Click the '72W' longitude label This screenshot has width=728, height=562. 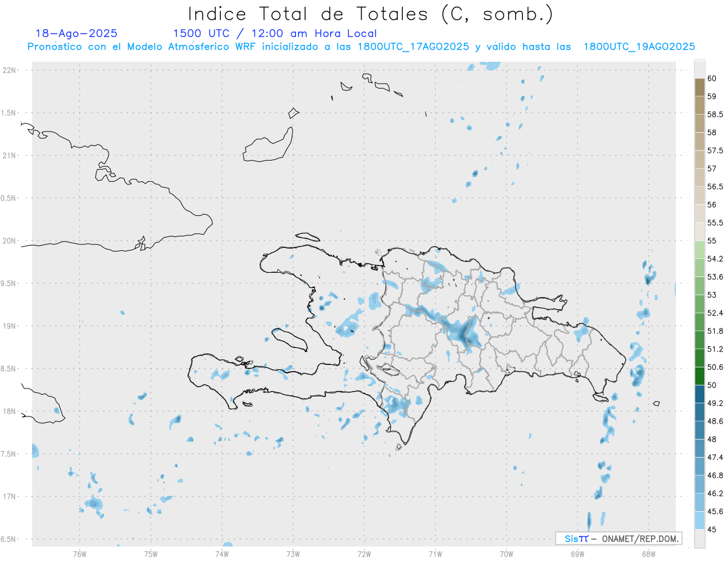[364, 554]
